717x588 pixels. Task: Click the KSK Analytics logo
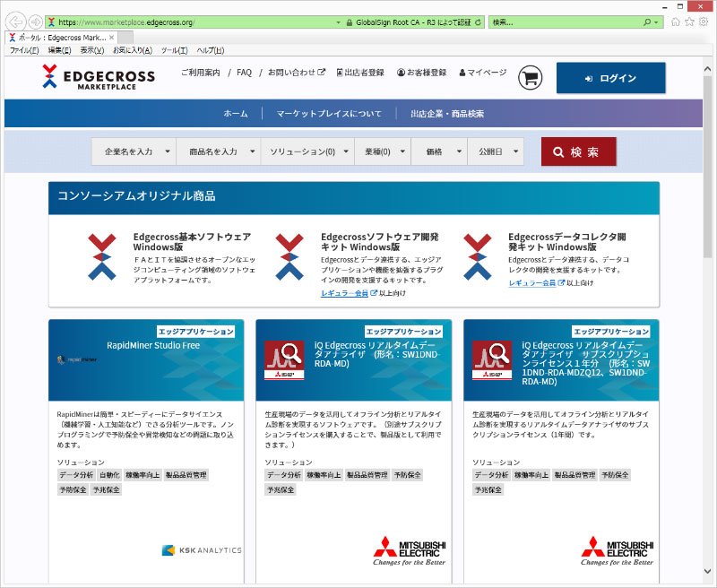pos(202,550)
